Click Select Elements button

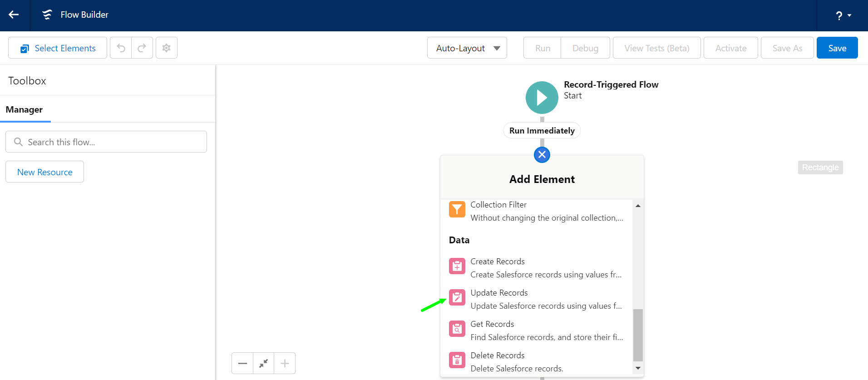coord(58,48)
